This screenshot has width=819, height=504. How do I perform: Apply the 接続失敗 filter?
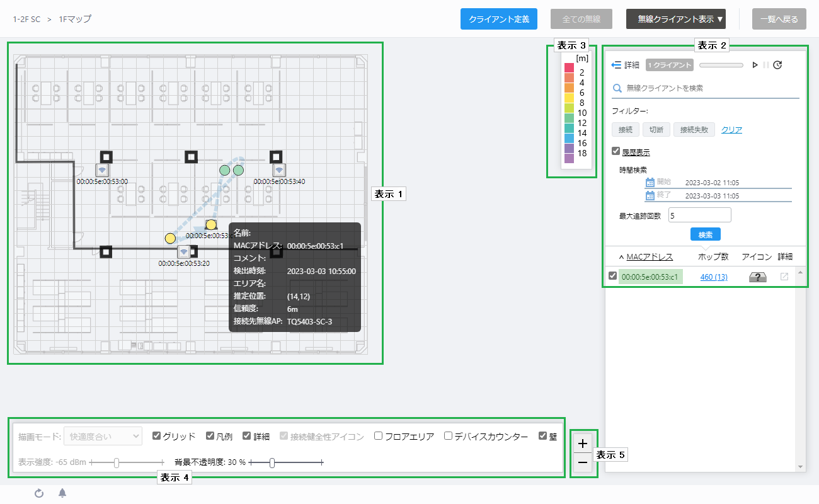[694, 130]
